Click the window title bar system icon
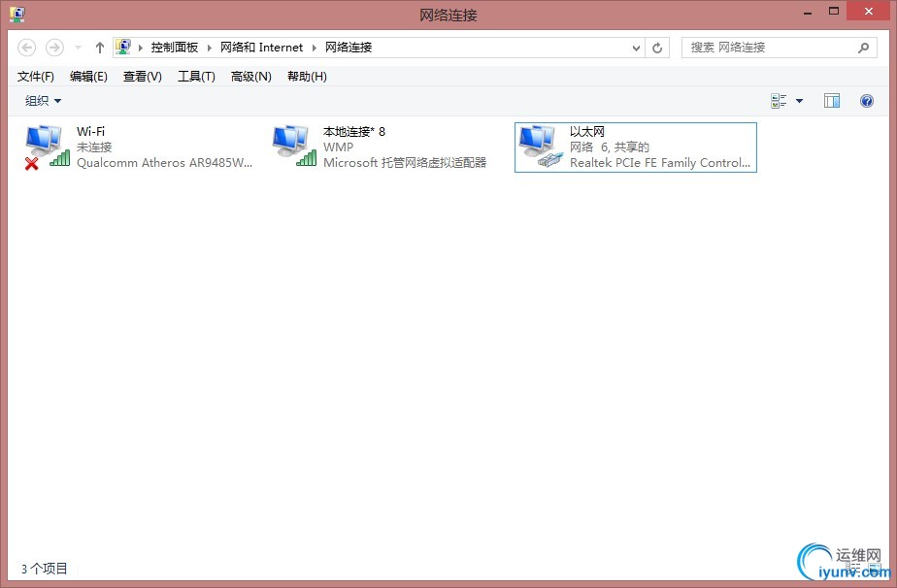Image resolution: width=897 pixels, height=588 pixels. [17, 15]
